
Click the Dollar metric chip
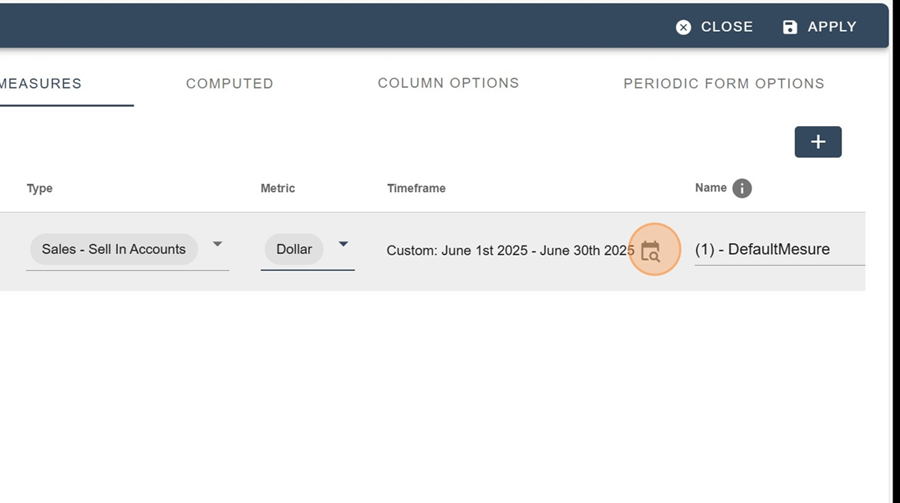click(x=294, y=249)
